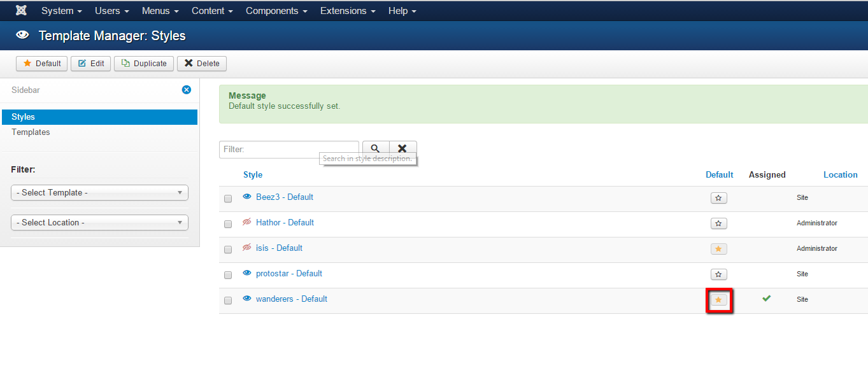868x368 pixels.
Task: Click isis - Default crossed-eye icon
Action: point(247,248)
